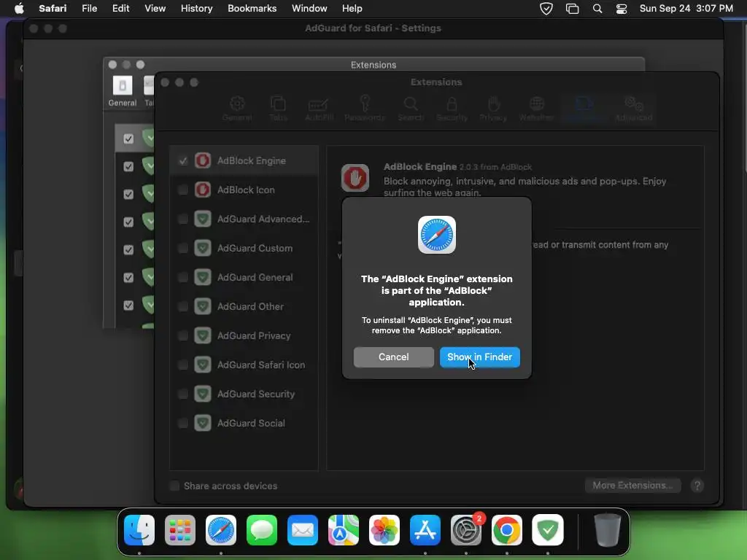Enable AdGuard General checkbox
747x560 pixels.
tap(183, 277)
